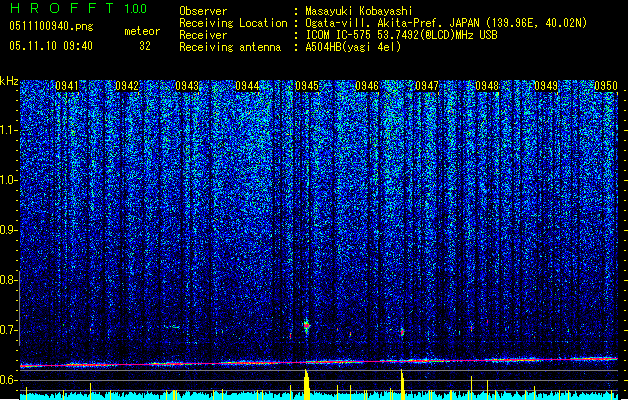Click the meteor count 32
629x400 pixels.
pyautogui.click(x=145, y=46)
